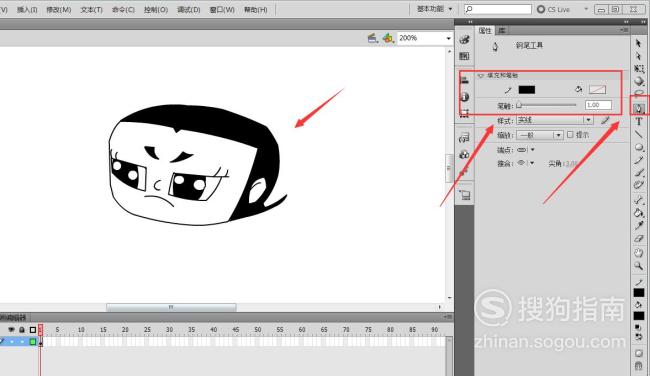Viewport: 650px width, 376px height.
Task: Toggle layer lock icon in timeline
Action: pyautogui.click(x=22, y=330)
